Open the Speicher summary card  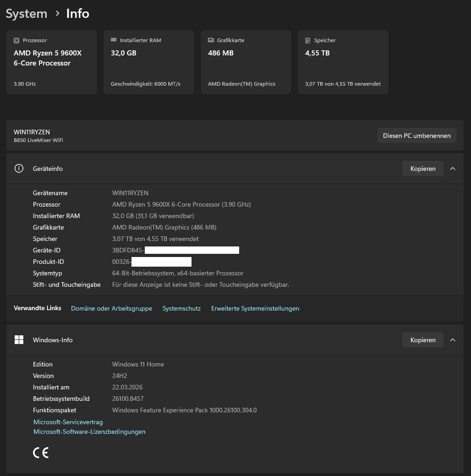coord(343,62)
